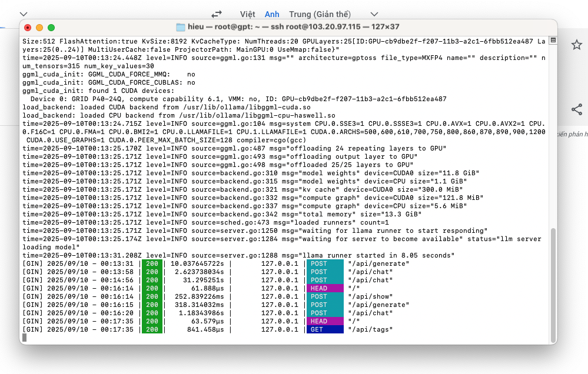
Task: Click "/api/chat" in the 00:16:20 row
Action: pos(370,313)
